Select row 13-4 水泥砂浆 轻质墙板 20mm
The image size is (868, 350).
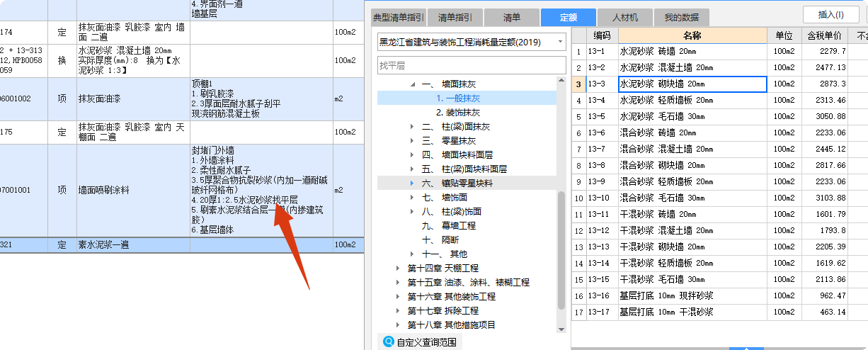pos(719,101)
